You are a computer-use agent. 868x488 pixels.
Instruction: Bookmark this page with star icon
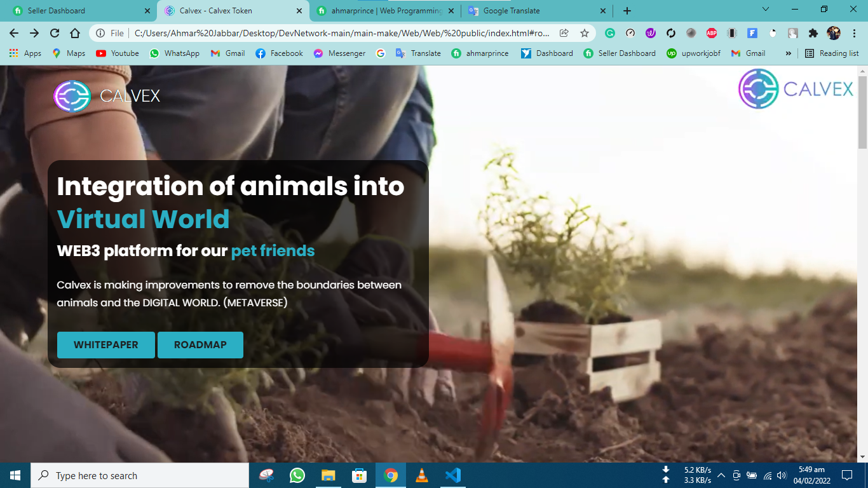pyautogui.click(x=585, y=33)
